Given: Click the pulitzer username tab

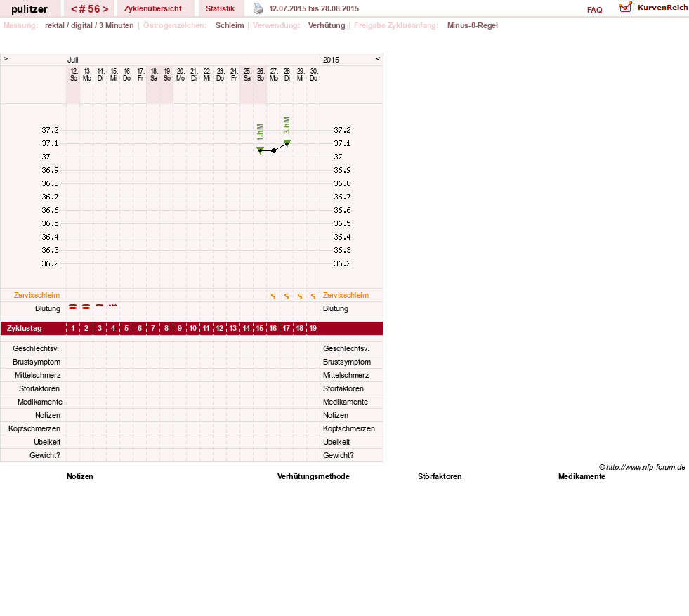Looking at the screenshot, I should (29, 9).
